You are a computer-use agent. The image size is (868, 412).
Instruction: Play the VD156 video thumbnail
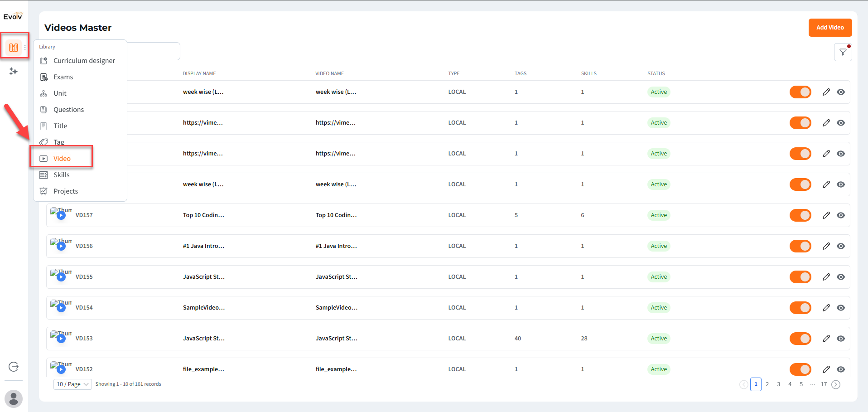click(61, 246)
